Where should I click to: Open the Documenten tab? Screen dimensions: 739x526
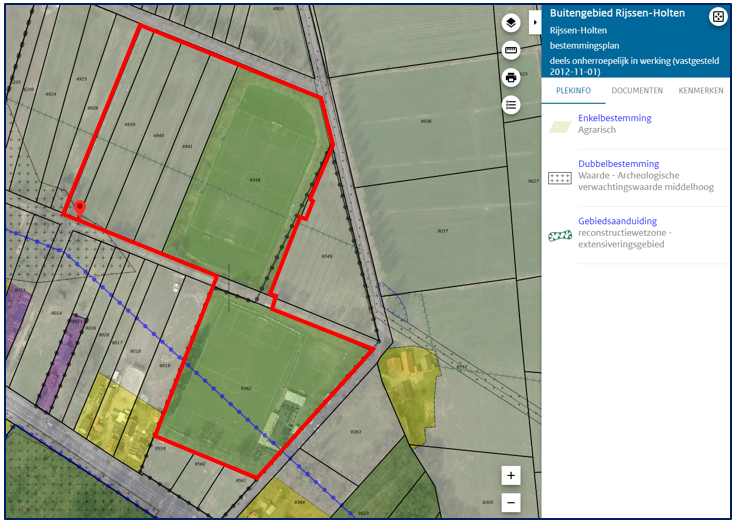637,91
